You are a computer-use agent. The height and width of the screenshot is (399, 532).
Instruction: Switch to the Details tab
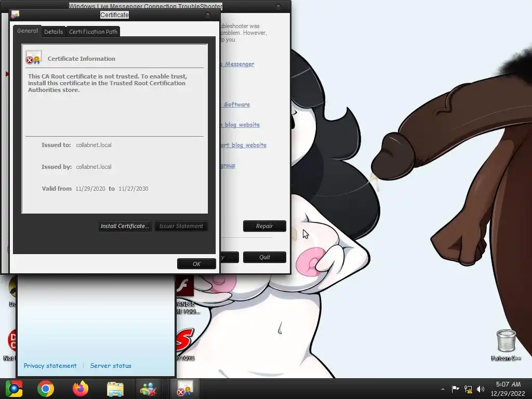tap(54, 32)
